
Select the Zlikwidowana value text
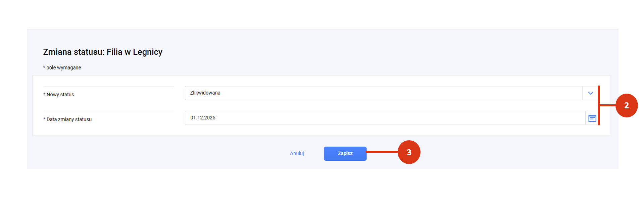[205, 93]
